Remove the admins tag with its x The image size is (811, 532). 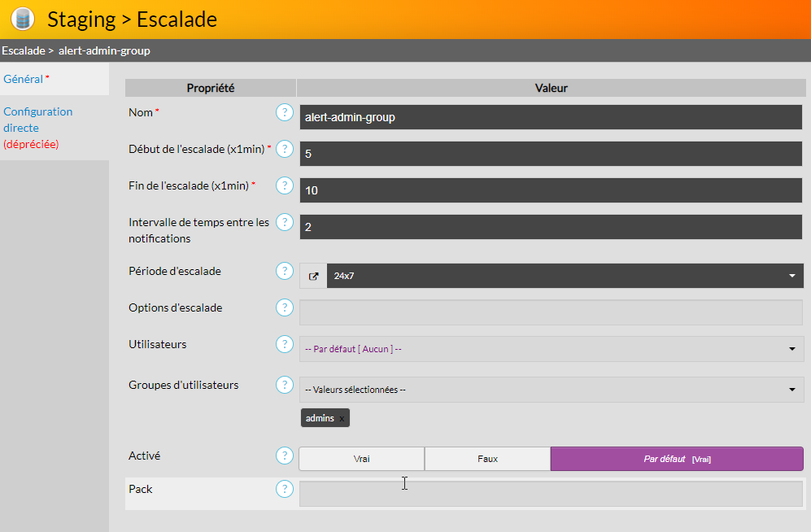[x=342, y=418]
